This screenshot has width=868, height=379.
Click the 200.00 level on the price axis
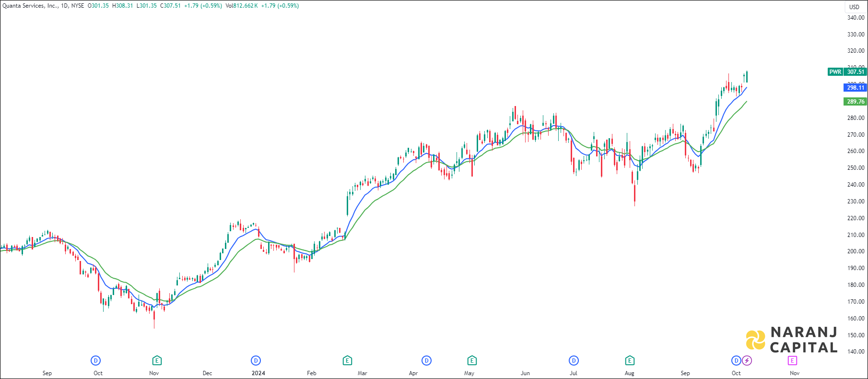pos(855,251)
